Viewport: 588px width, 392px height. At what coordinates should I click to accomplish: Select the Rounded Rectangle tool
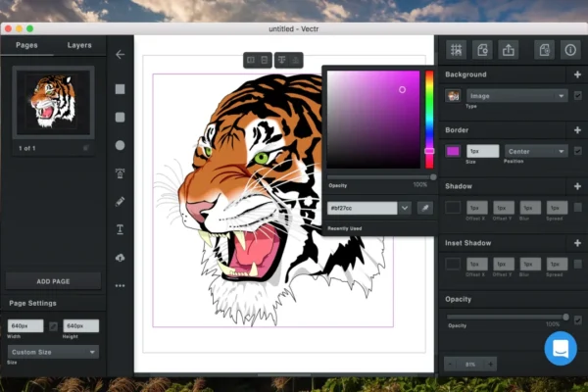(120, 118)
